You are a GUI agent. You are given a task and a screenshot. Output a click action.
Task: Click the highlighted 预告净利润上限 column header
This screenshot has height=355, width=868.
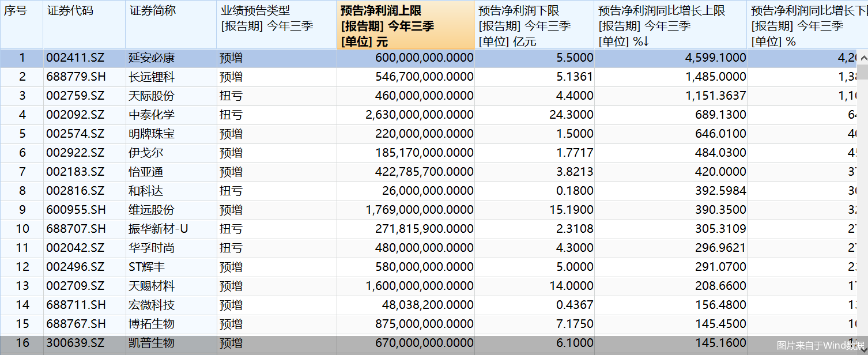click(406, 25)
